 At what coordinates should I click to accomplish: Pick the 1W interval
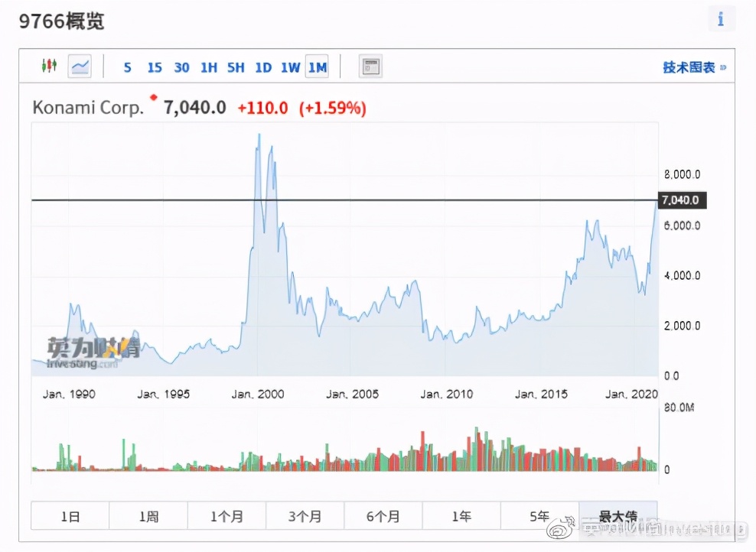click(290, 67)
